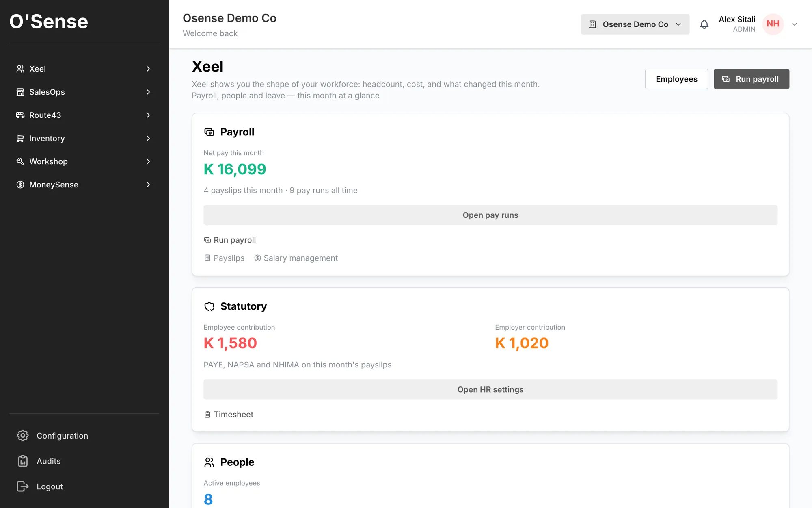Click the MoneySense dollar icon

[20, 185]
